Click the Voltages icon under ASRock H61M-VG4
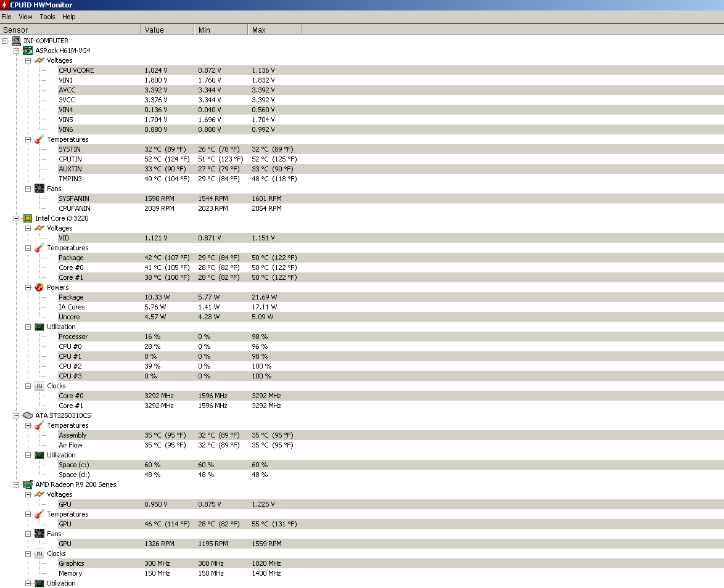Screen dimensions: 724x588 pyautogui.click(x=39, y=60)
